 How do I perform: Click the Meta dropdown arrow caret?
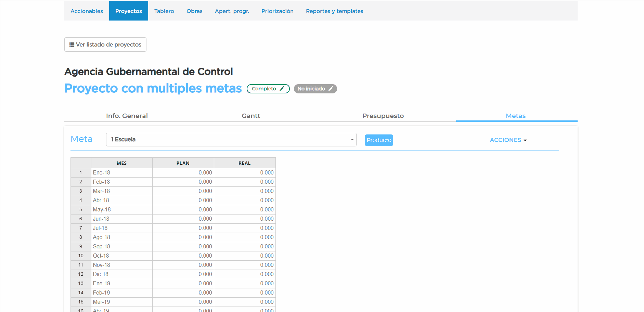(x=352, y=140)
